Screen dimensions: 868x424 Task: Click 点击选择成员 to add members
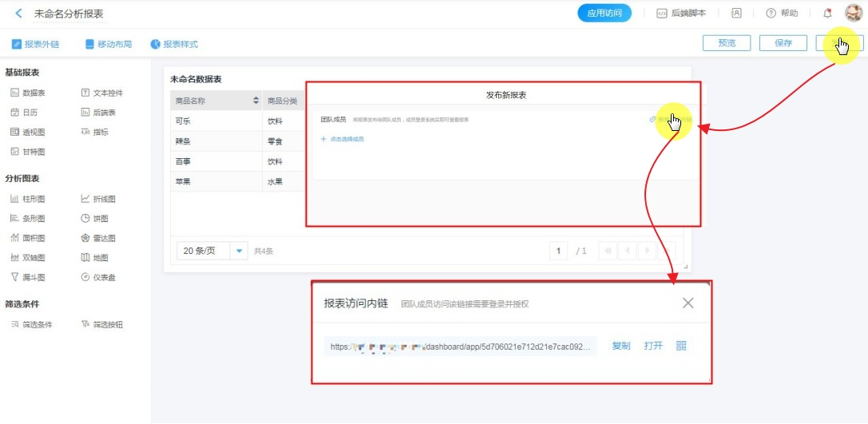pos(343,139)
